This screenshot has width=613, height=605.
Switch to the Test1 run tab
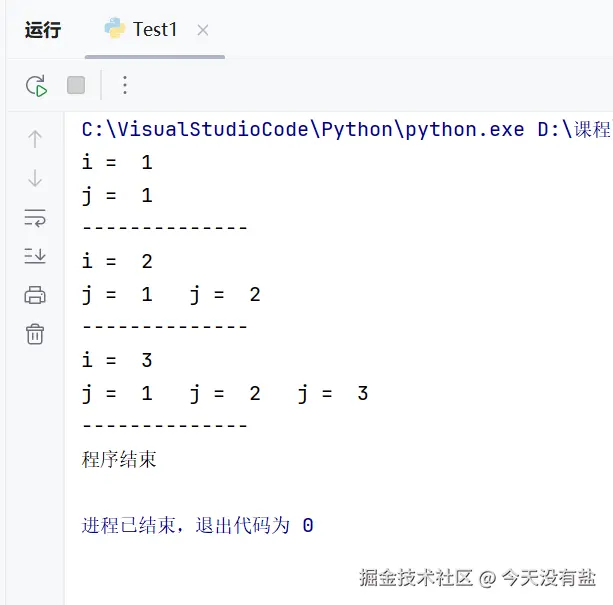click(154, 30)
